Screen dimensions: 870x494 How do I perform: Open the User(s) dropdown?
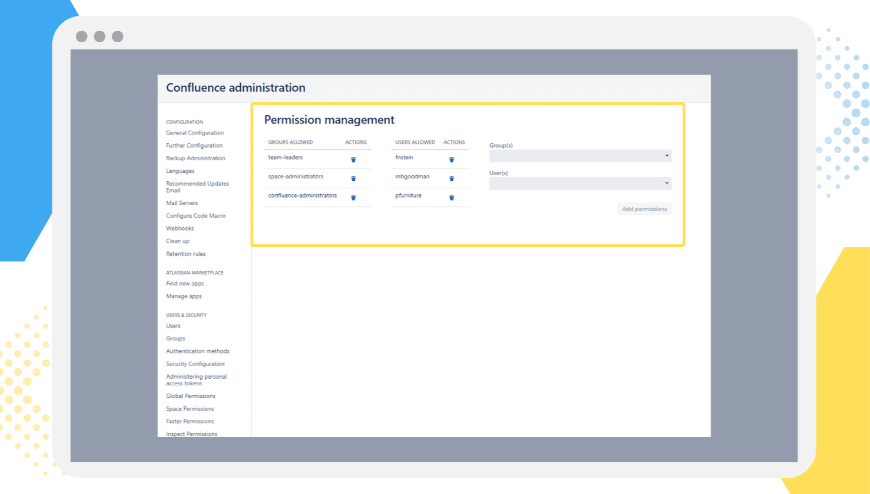click(x=580, y=183)
